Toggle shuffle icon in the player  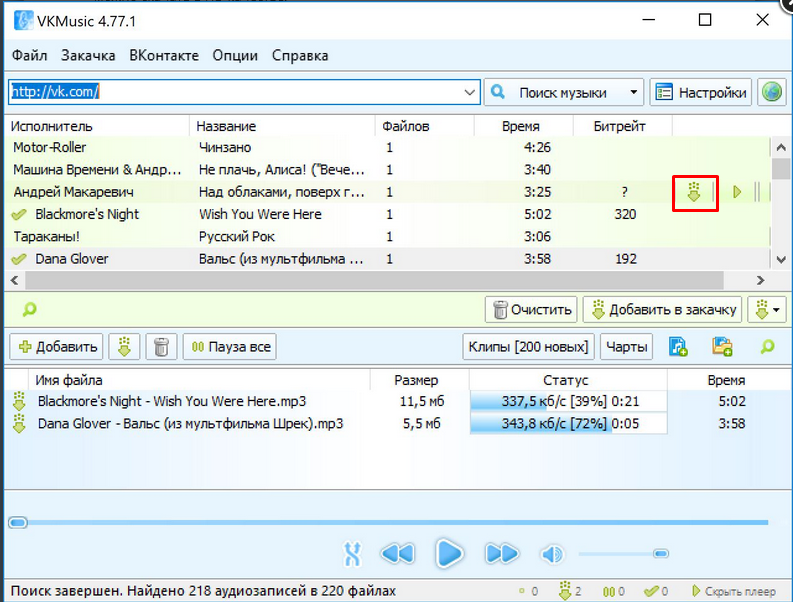tap(353, 554)
